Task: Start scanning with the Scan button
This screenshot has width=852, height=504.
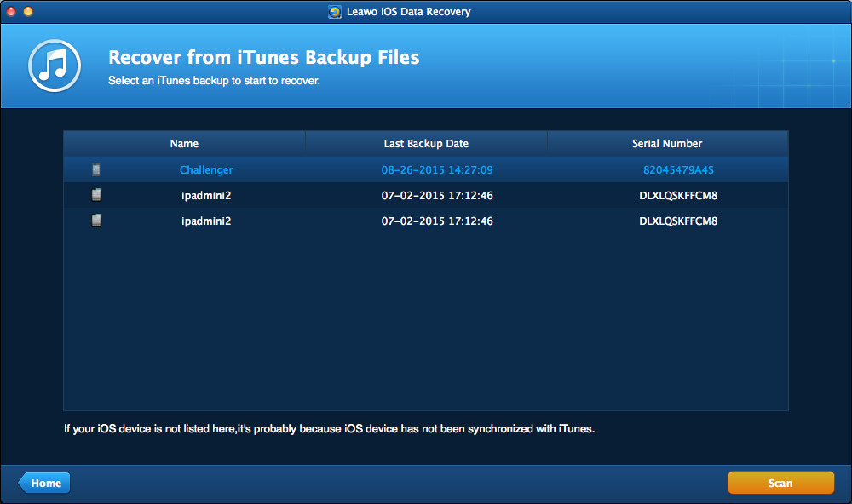Action: [780, 483]
